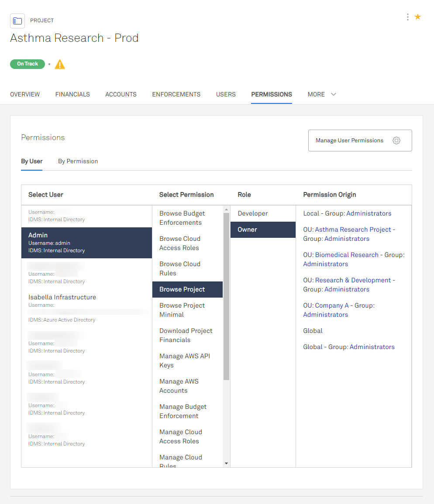Open Administrators link under Company A
Screen dimensions: 434x504
click(326, 315)
